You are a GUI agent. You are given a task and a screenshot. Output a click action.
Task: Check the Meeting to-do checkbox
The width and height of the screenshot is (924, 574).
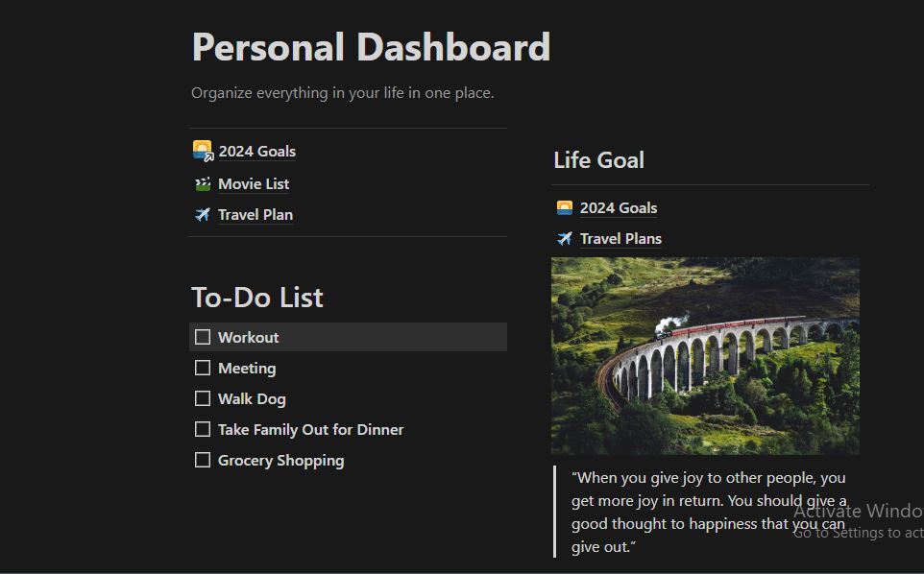[x=203, y=368]
